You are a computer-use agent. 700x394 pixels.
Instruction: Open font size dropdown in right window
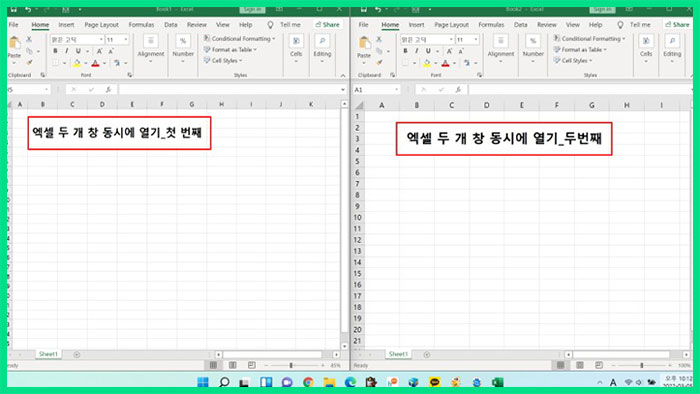pos(476,40)
